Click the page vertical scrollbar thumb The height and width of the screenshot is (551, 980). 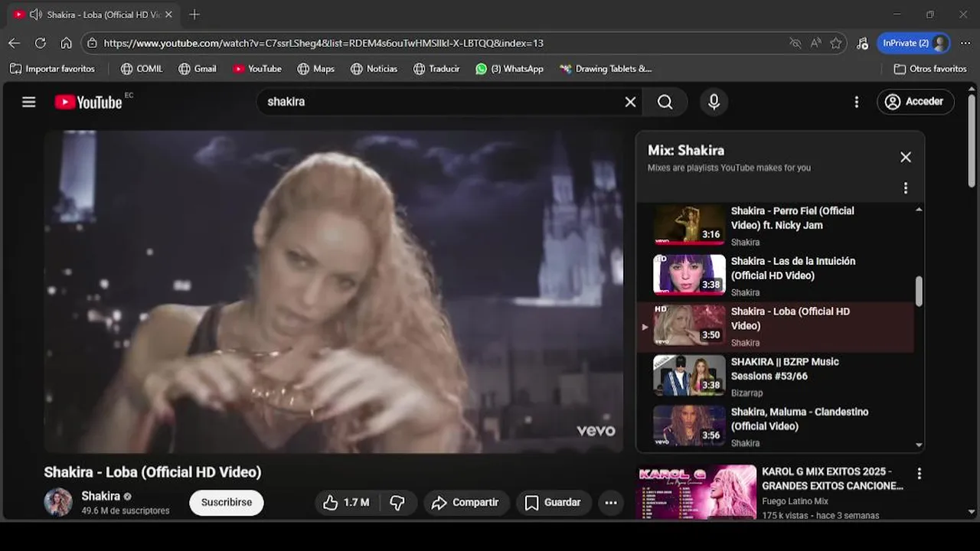pos(972,142)
